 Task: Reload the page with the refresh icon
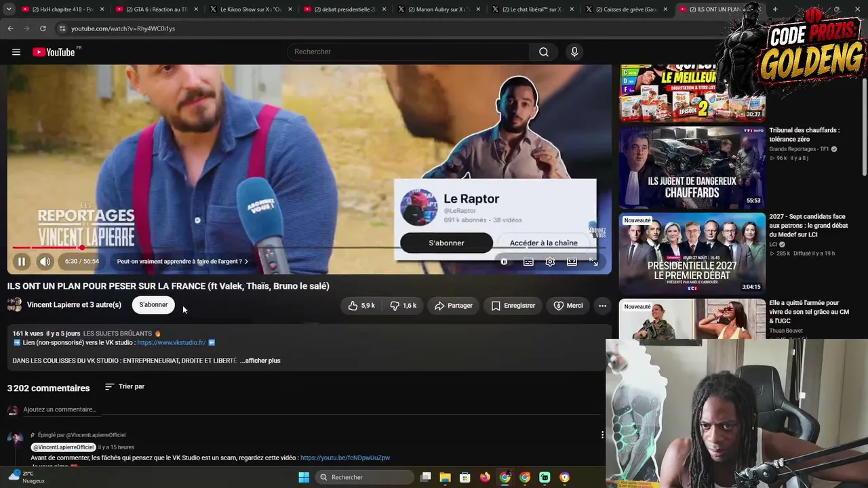pyautogui.click(x=43, y=28)
